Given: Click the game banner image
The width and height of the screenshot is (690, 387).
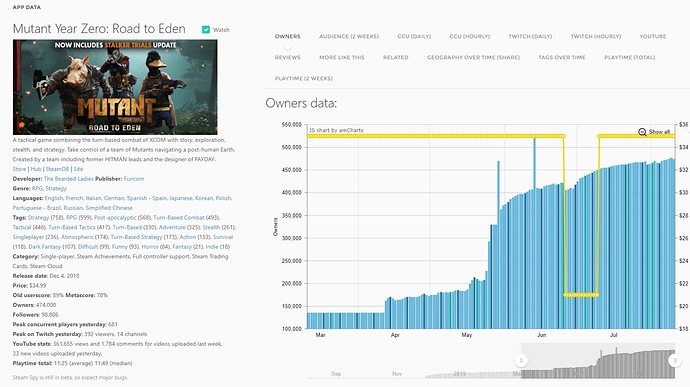Looking at the screenshot, I should click(x=115, y=87).
